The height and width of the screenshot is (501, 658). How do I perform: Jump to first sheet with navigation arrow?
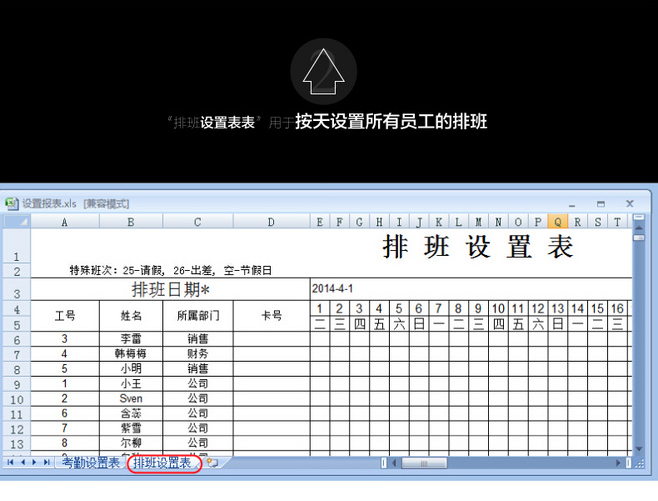(x=11, y=463)
